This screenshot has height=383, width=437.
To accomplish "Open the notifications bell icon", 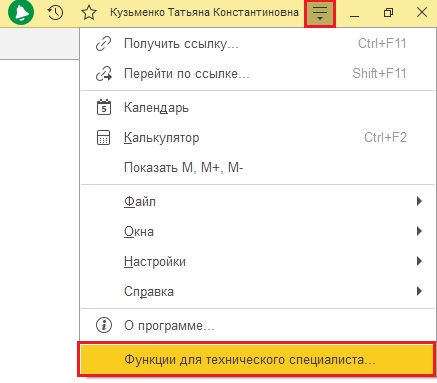I will [21, 12].
